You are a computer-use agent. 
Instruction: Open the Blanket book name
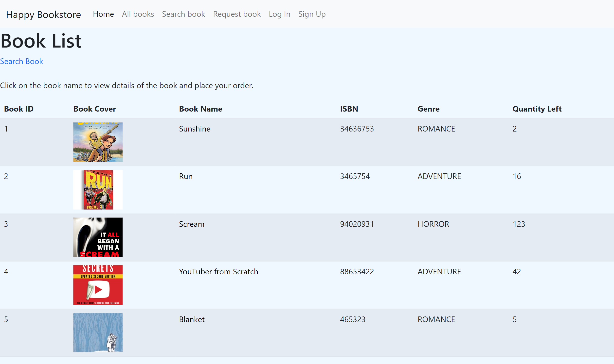click(192, 319)
